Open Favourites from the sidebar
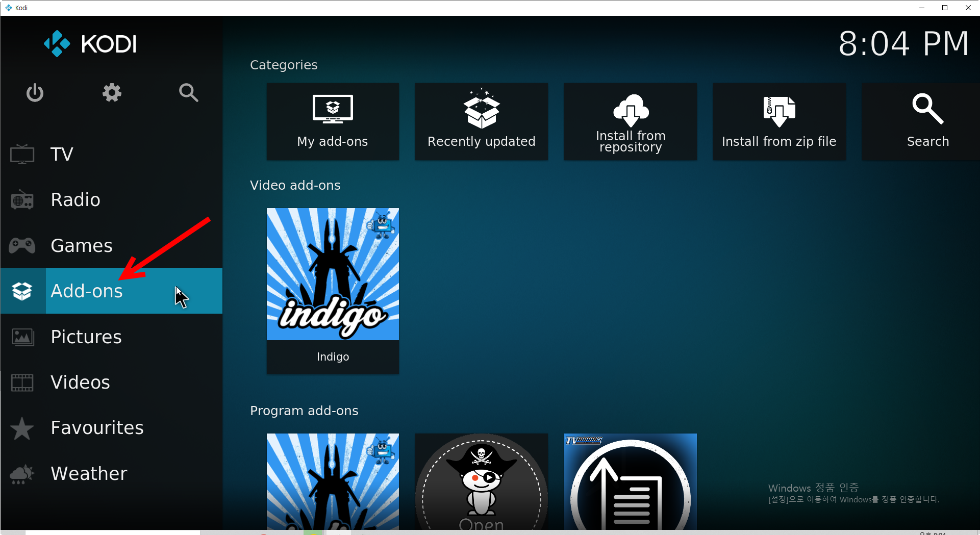The width and height of the screenshot is (980, 535). point(112,428)
